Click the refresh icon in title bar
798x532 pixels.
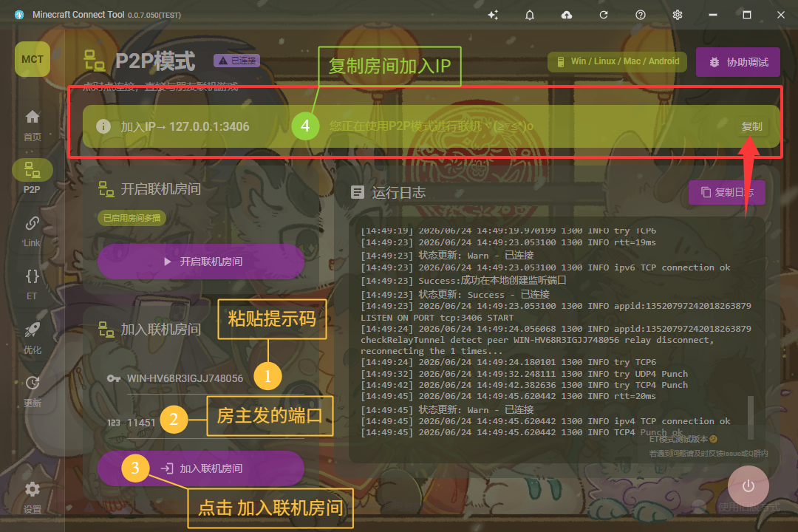tap(604, 15)
